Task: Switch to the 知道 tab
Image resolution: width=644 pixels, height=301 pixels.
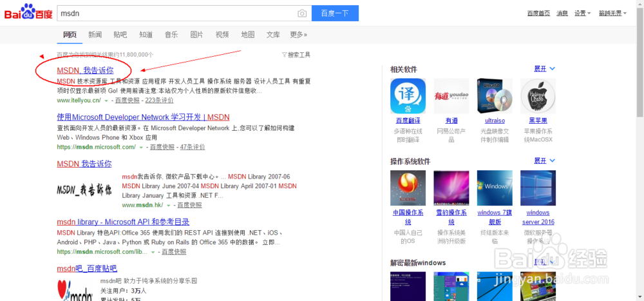Action: click(x=146, y=35)
